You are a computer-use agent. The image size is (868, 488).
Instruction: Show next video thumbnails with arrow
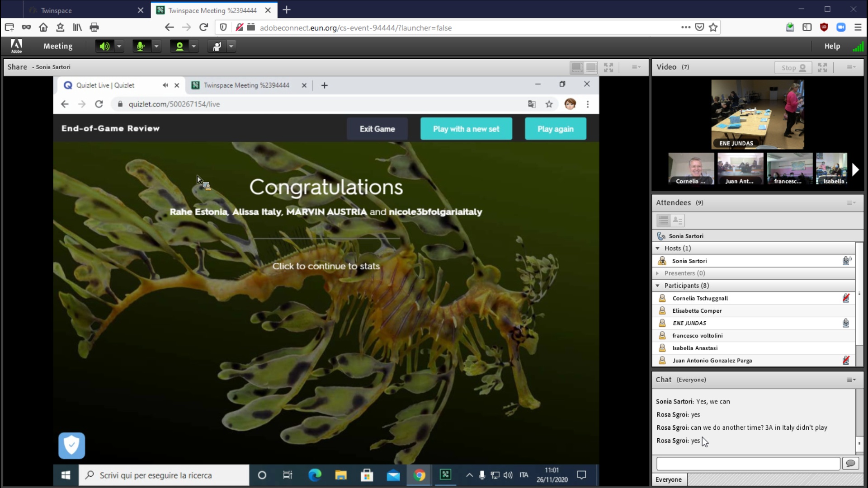(x=855, y=169)
